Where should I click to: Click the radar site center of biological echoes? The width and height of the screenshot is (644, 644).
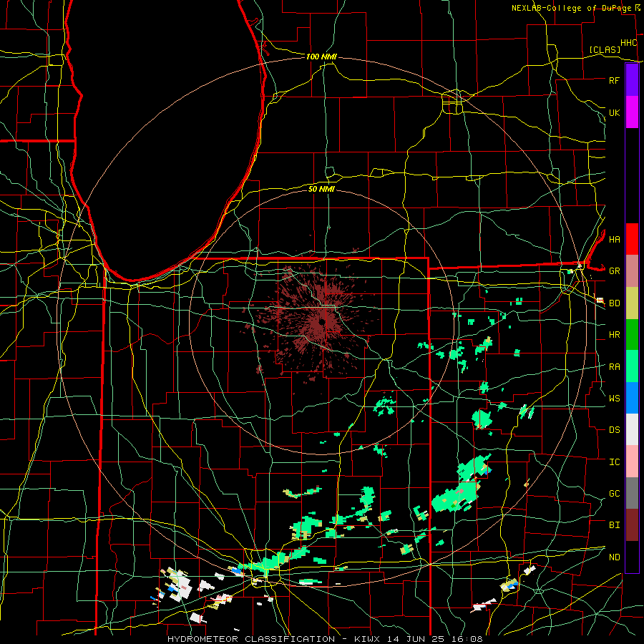(323, 321)
